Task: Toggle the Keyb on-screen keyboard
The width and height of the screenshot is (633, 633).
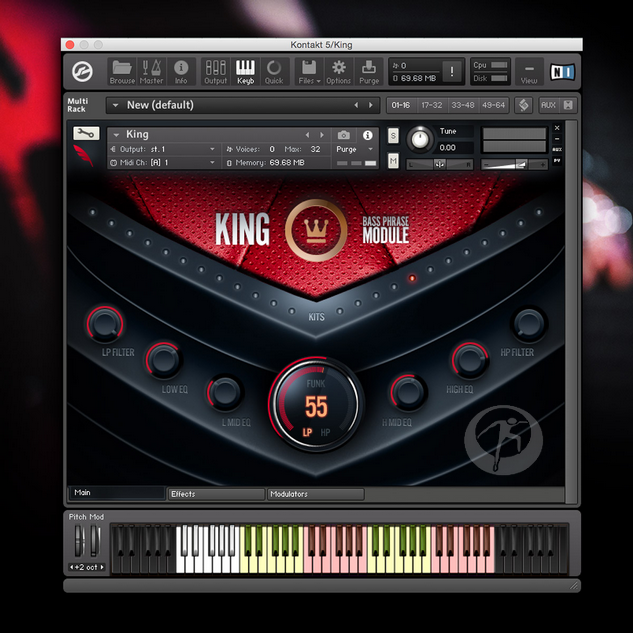Action: (245, 72)
